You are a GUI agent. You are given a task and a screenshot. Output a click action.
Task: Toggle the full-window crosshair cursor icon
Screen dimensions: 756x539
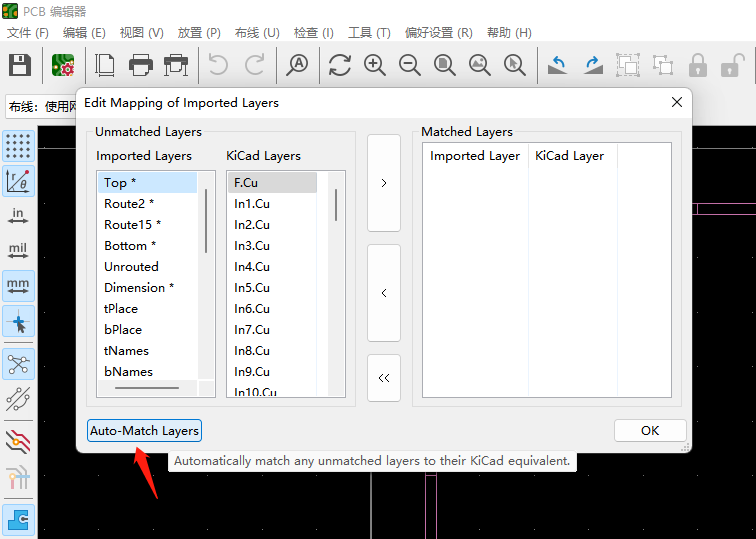coord(18,321)
